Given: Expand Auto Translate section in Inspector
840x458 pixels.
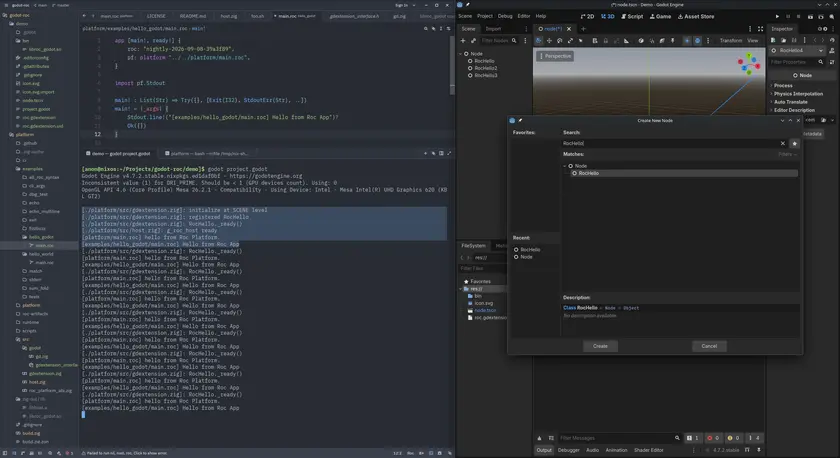Looking at the screenshot, I should pos(791,102).
